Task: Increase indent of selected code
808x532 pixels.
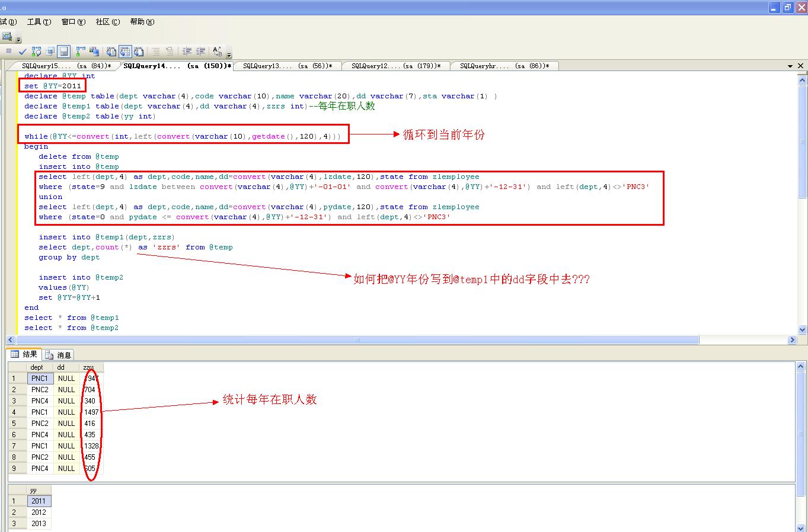Action: (x=201, y=52)
